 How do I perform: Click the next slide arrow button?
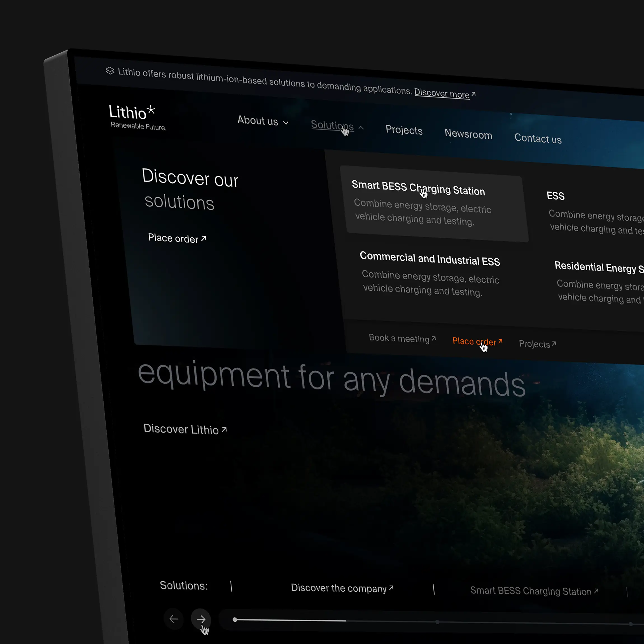(201, 619)
